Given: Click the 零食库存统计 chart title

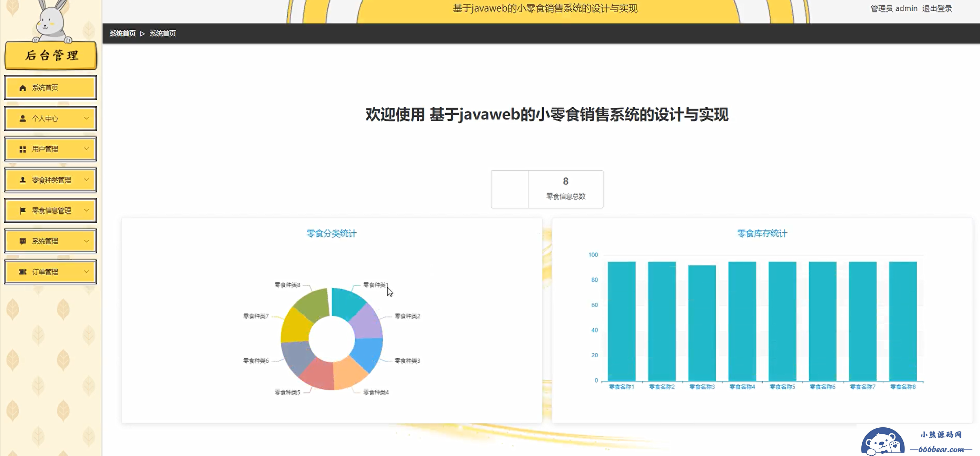Looking at the screenshot, I should [x=762, y=233].
